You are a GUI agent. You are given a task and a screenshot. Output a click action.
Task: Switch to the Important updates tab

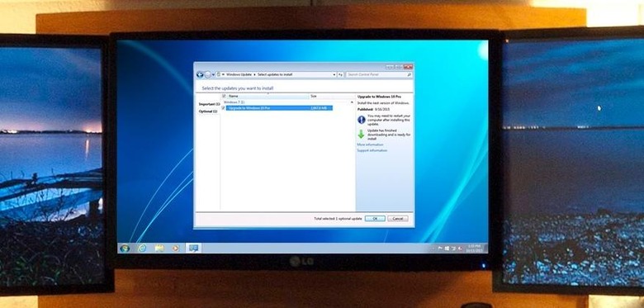pyautogui.click(x=209, y=104)
